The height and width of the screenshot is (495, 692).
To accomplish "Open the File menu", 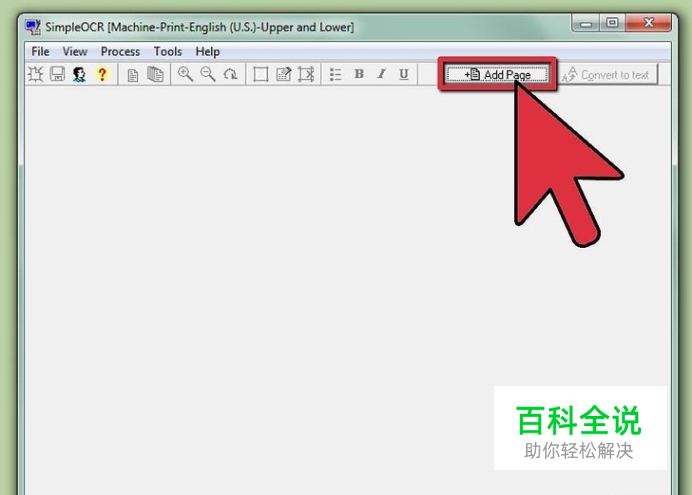I will coord(40,52).
